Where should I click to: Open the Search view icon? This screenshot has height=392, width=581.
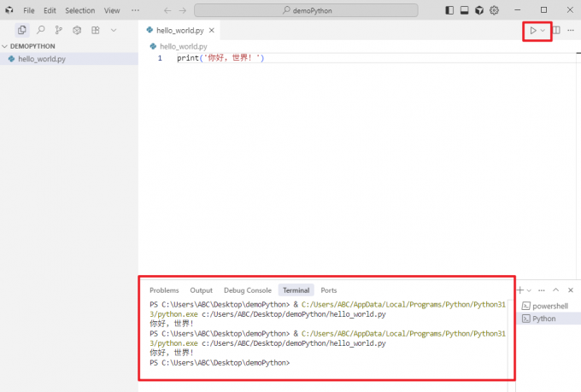tap(40, 30)
